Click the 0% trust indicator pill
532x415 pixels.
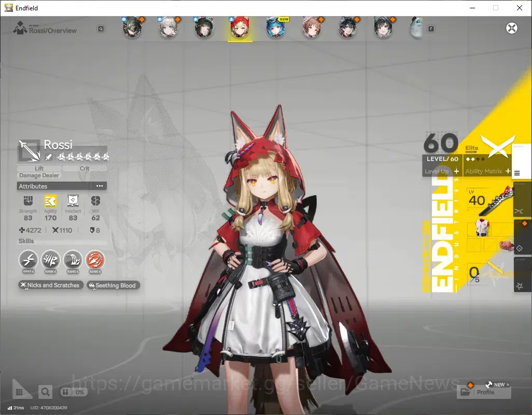(x=74, y=392)
